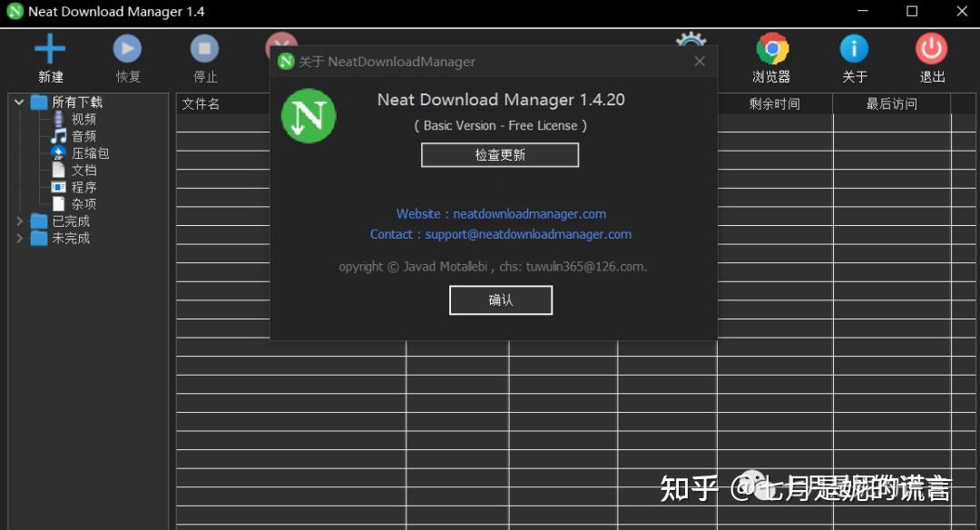This screenshot has width=980, height=530.
Task: Click the 所有下载 folder icon
Action: [39, 102]
